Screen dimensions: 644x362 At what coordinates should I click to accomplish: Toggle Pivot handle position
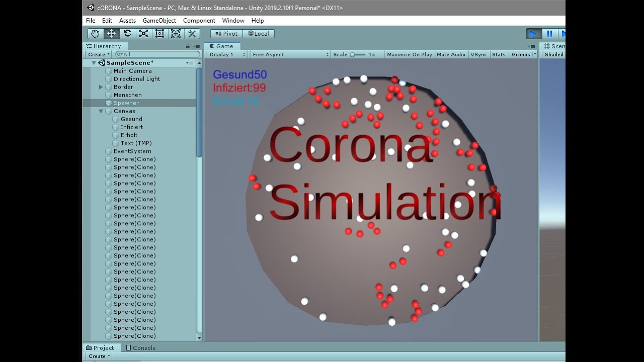226,34
